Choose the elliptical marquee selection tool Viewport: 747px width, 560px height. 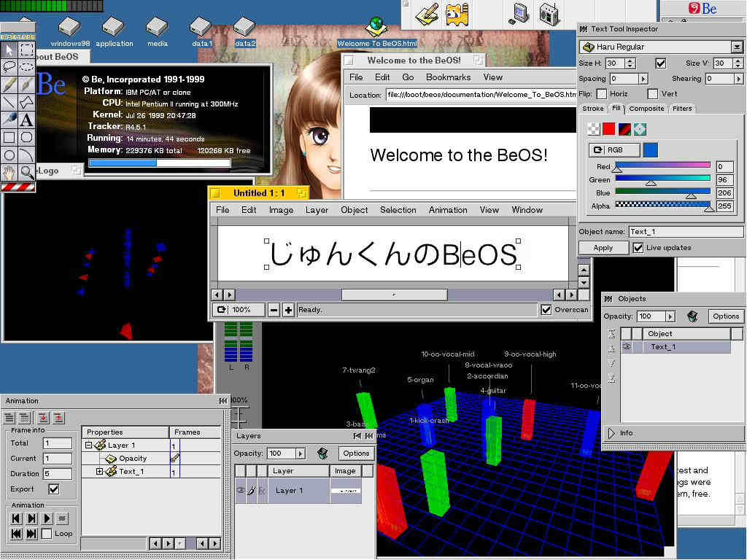(27, 67)
